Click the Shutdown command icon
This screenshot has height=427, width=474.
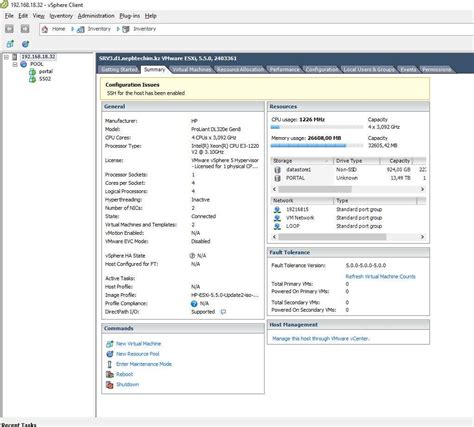110,385
